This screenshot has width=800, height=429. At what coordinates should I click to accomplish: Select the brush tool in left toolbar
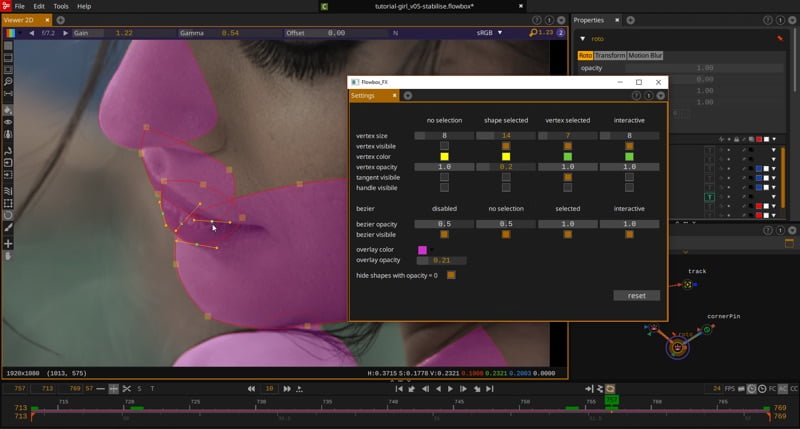pos(8,228)
